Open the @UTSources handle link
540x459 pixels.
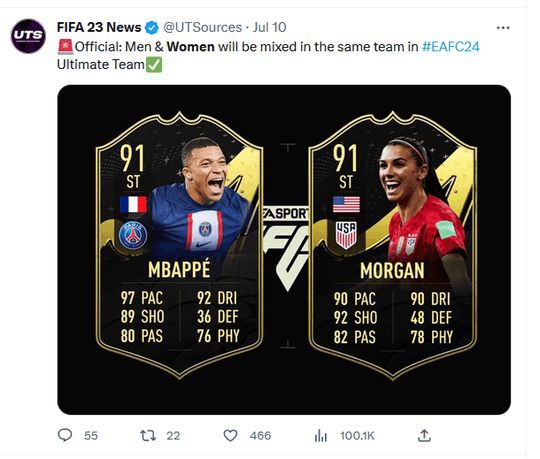202,27
